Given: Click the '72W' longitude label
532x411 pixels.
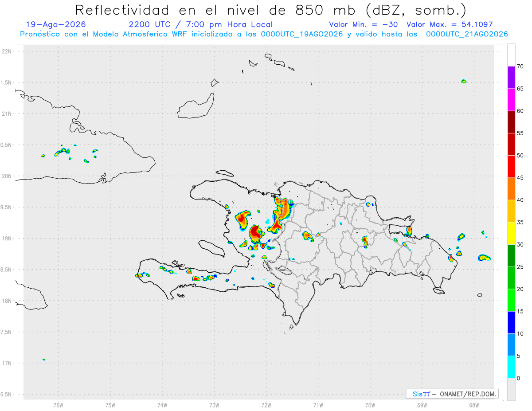Looking at the screenshot, I should pyautogui.click(x=266, y=405).
